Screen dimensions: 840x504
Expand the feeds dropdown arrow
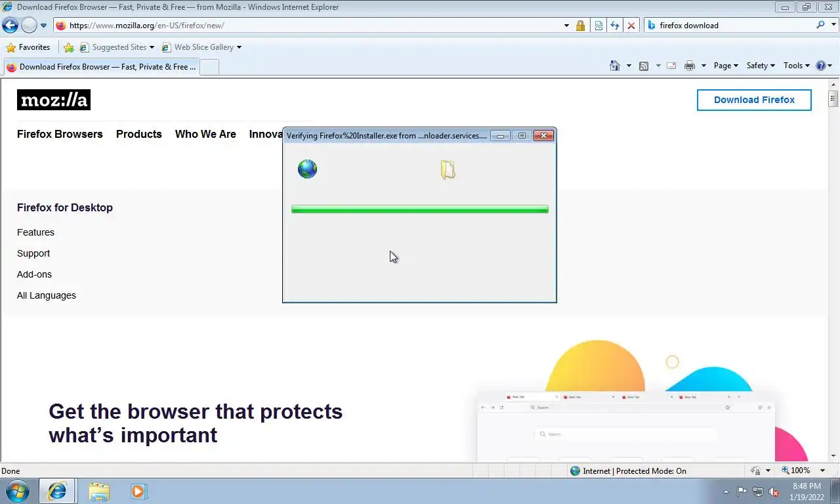658,66
